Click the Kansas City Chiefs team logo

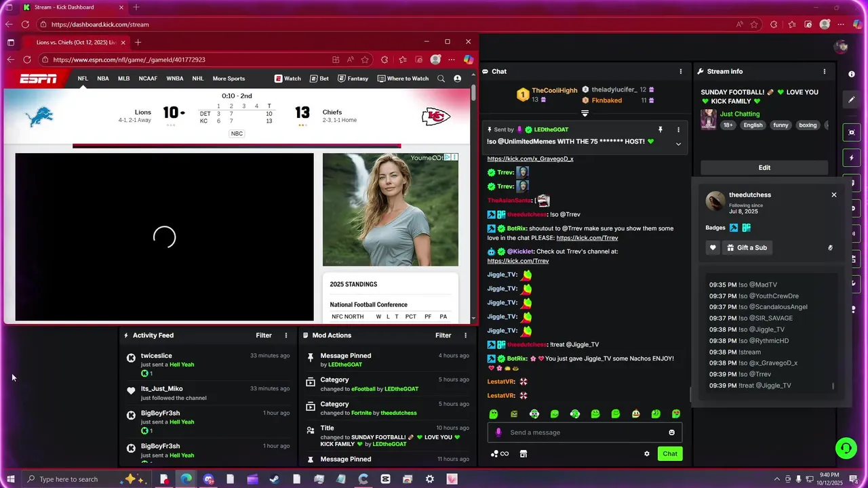click(436, 117)
